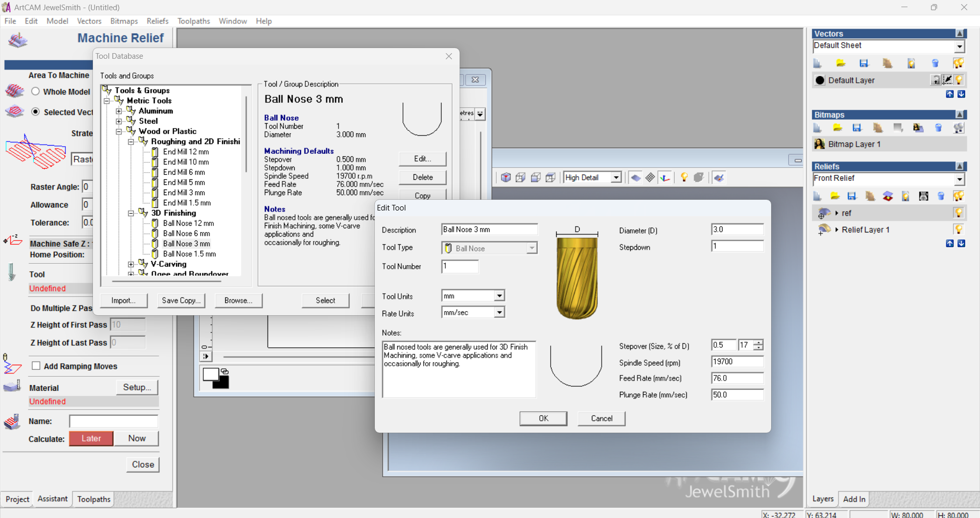Click toggle all visibility bulbs icon in Vectors panel

pos(959,63)
